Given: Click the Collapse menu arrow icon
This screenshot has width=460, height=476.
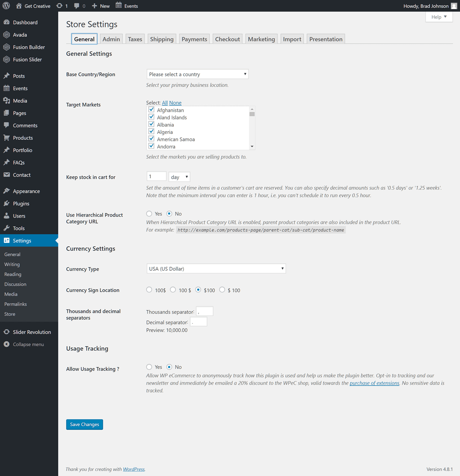Looking at the screenshot, I should [6, 344].
